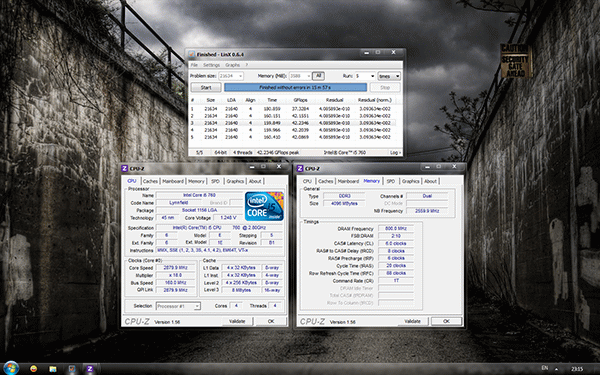Click the CAS# Latency value 6.0 clocks
The height and width of the screenshot is (375, 600).
point(396,243)
